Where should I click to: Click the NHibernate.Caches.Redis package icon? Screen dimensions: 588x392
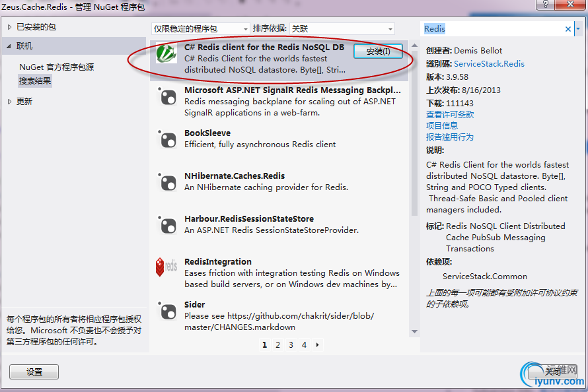[x=167, y=183]
